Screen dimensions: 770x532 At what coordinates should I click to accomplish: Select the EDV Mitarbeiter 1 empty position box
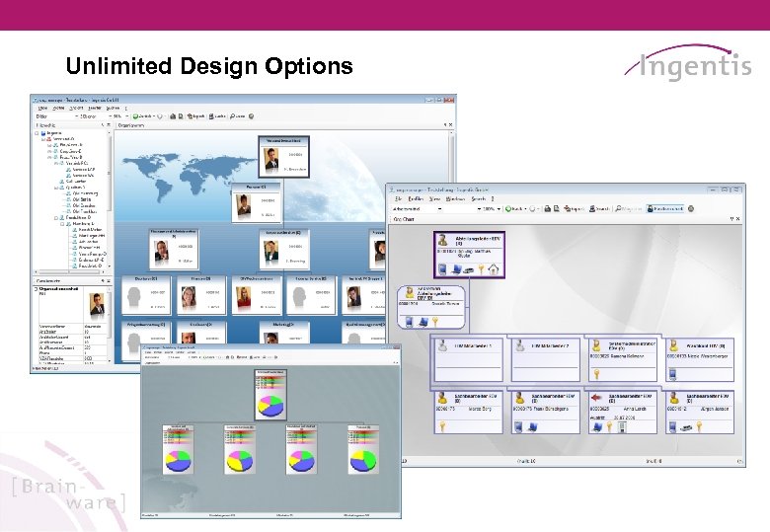[x=468, y=359]
